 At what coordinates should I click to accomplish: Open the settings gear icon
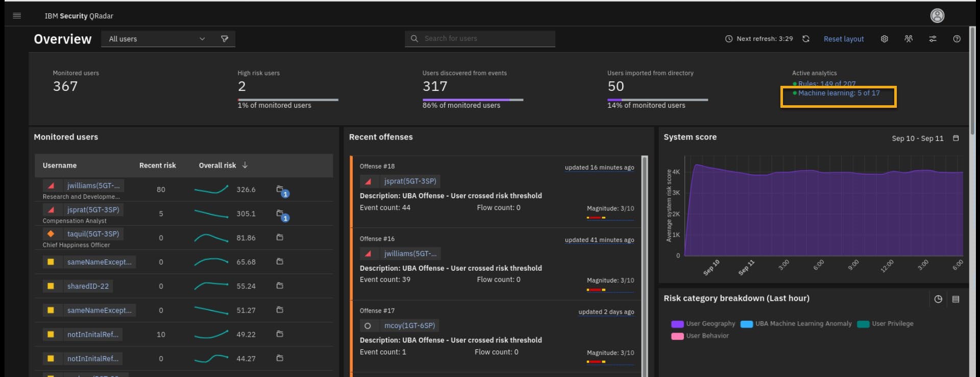click(885, 39)
